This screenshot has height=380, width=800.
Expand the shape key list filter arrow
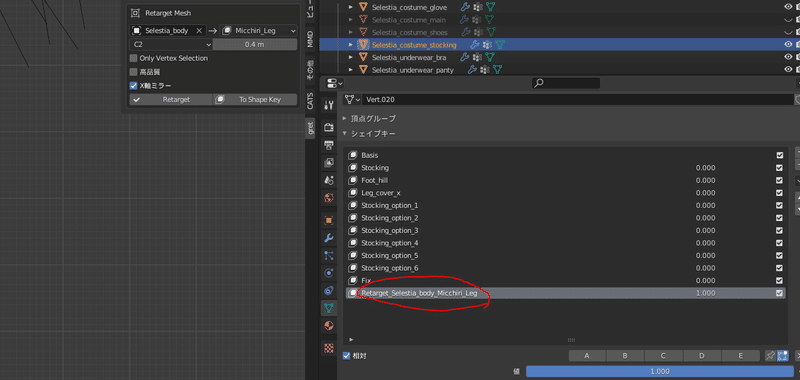tap(351, 340)
